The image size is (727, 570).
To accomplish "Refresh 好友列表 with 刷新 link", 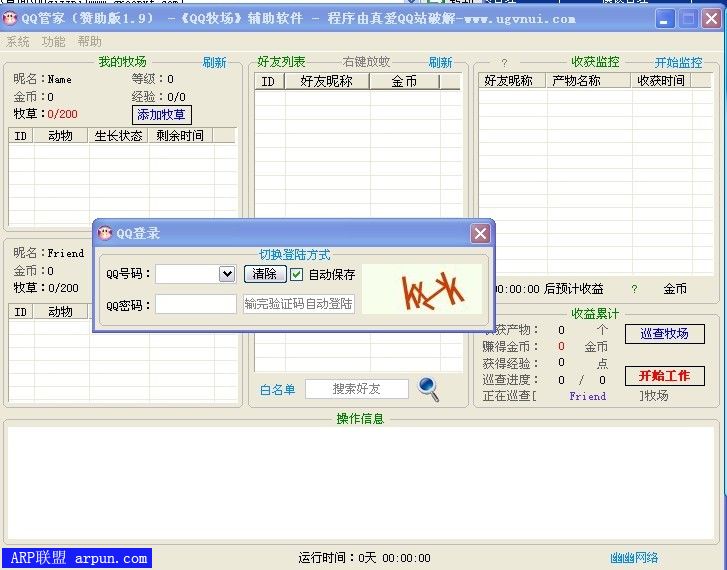I will coord(440,62).
